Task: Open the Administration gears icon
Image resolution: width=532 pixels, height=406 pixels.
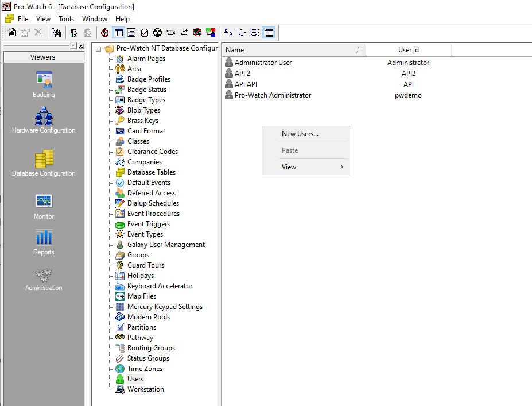Action: pos(44,274)
